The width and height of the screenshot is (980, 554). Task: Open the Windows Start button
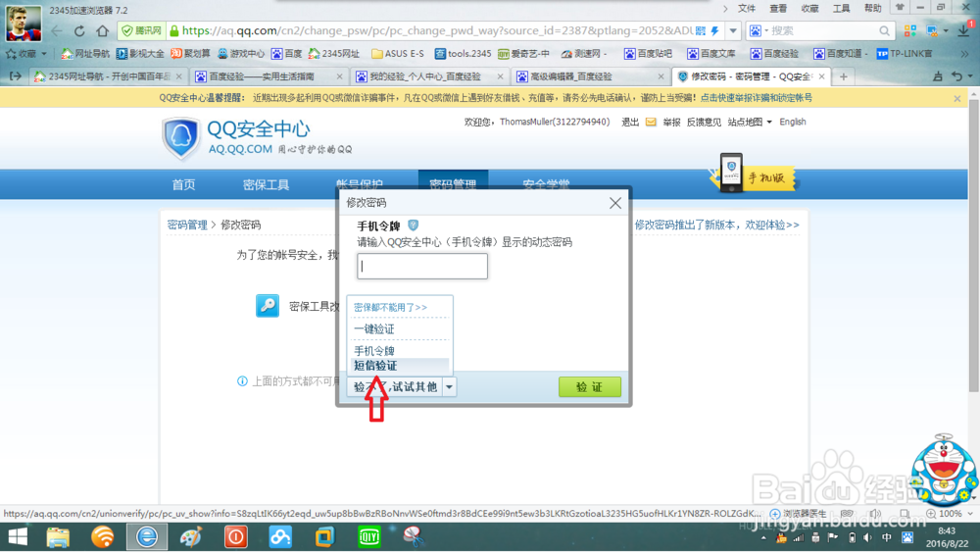coord(18,537)
